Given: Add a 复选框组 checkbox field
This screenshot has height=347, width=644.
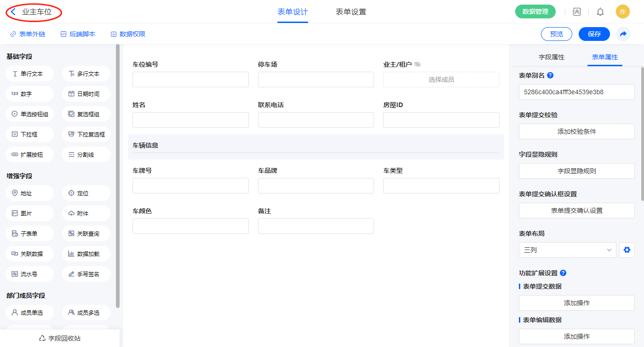Looking at the screenshot, I should click(86, 114).
